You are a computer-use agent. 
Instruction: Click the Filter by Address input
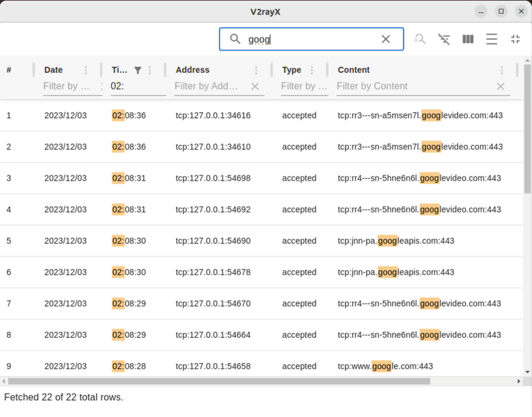tap(212, 86)
